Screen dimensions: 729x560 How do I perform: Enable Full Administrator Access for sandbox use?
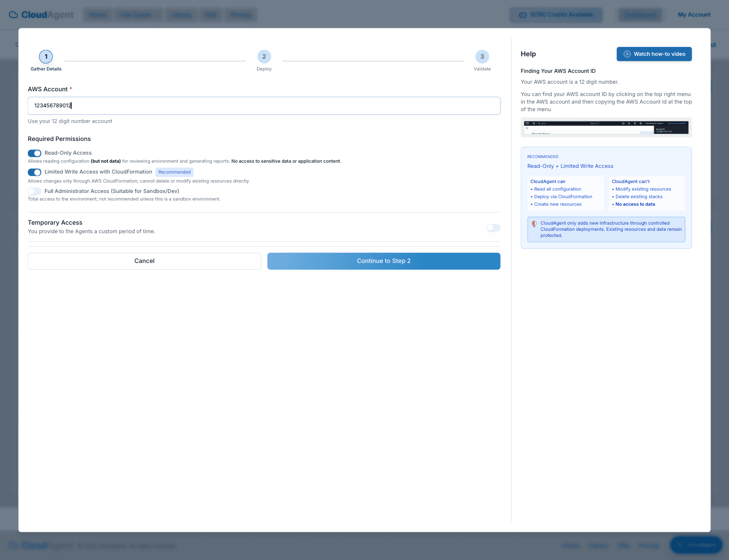click(34, 191)
